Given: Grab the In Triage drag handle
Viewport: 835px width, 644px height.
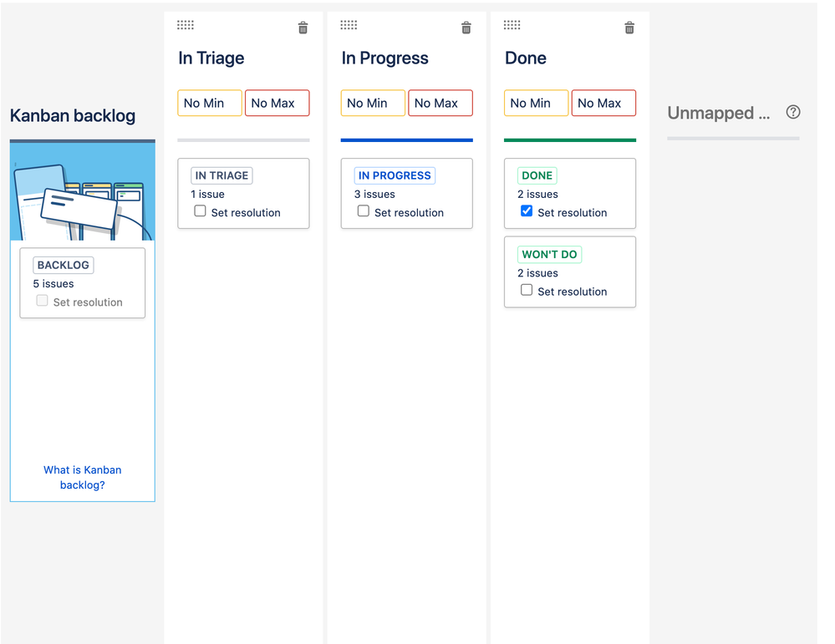Looking at the screenshot, I should (186, 25).
